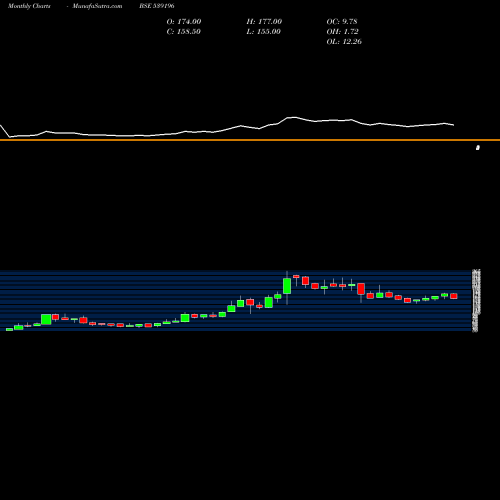Click the open value 'O: 174.00'

184,21
